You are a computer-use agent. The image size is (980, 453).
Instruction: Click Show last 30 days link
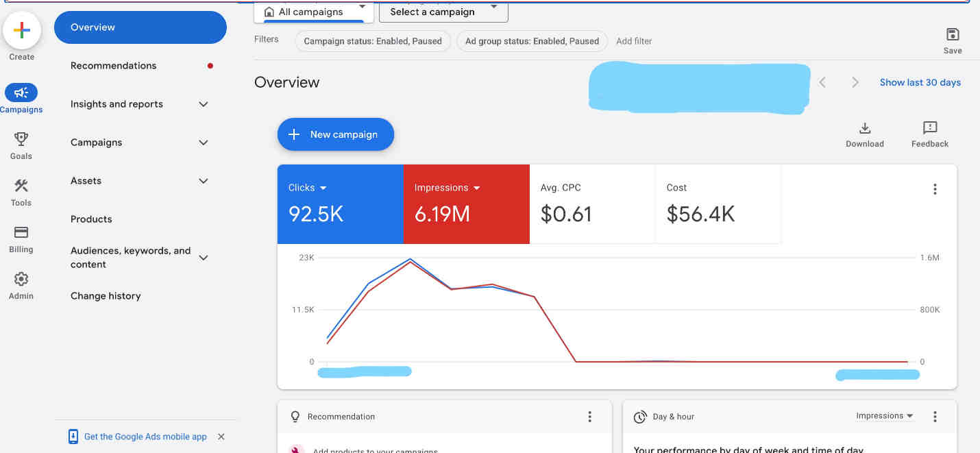point(920,82)
